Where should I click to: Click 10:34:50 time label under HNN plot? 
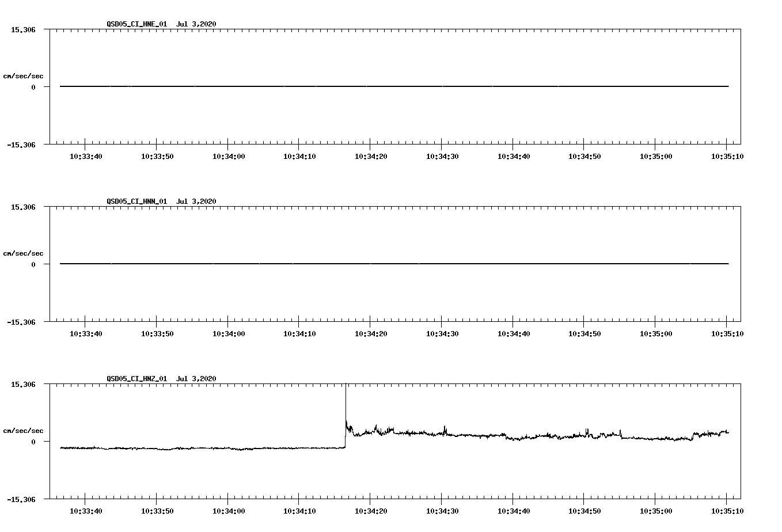584,334
